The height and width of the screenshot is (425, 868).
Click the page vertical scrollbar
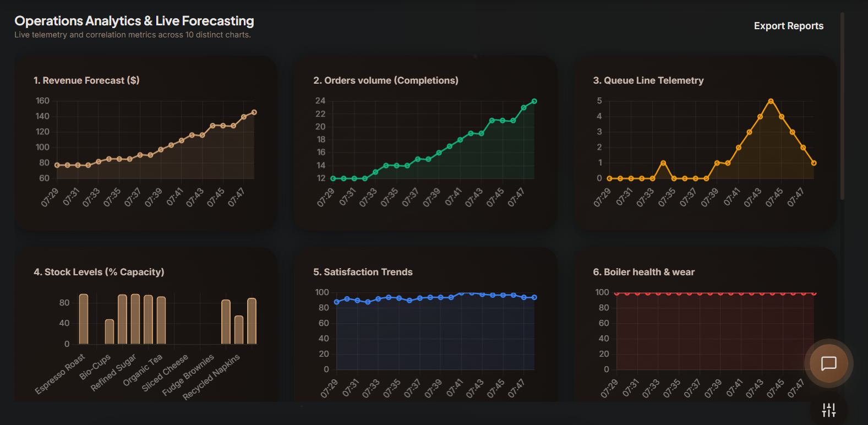pyautogui.click(x=842, y=106)
